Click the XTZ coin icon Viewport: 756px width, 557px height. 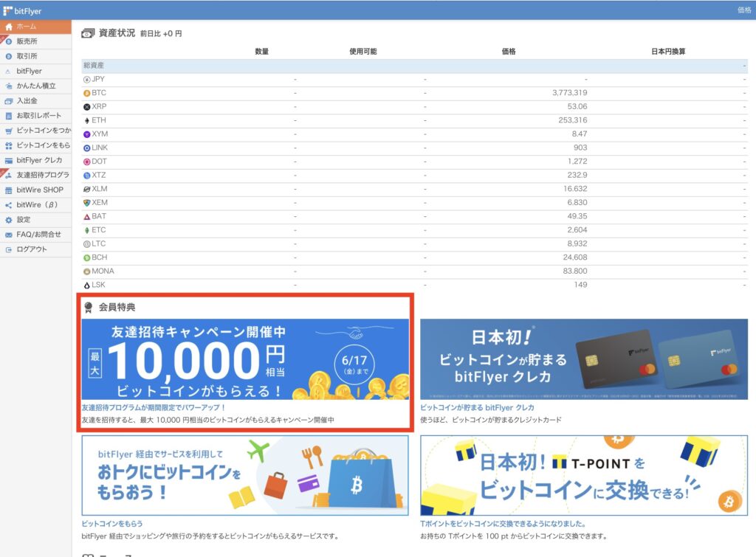tap(87, 176)
